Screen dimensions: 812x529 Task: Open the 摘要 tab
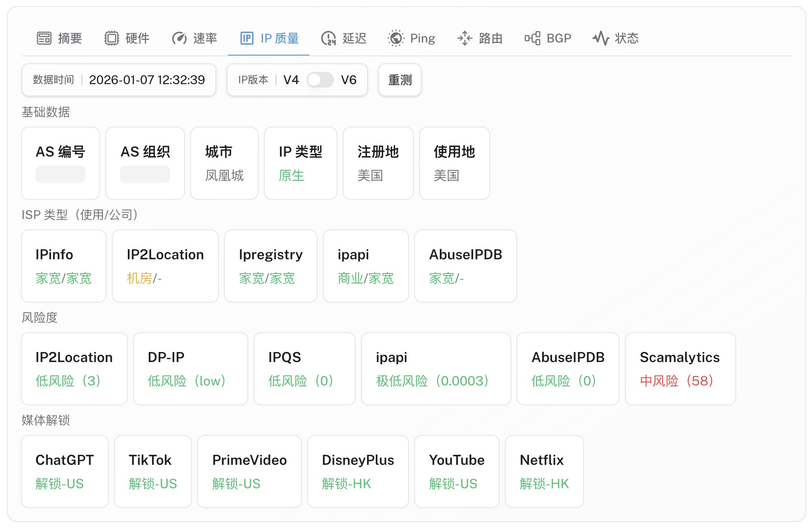[70, 39]
